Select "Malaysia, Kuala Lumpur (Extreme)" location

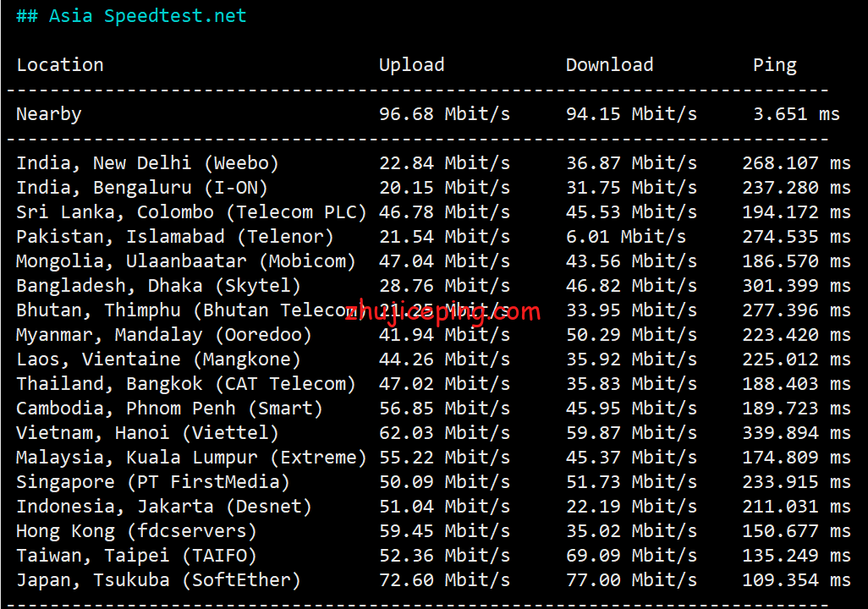coord(191,458)
